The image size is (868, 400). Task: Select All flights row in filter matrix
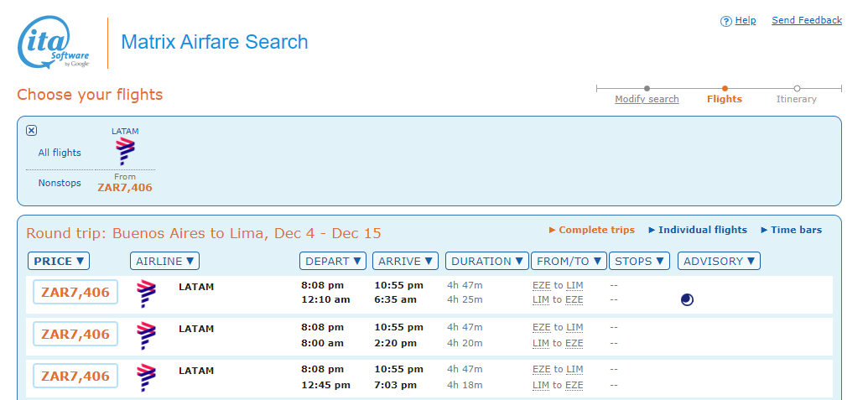[x=60, y=153]
